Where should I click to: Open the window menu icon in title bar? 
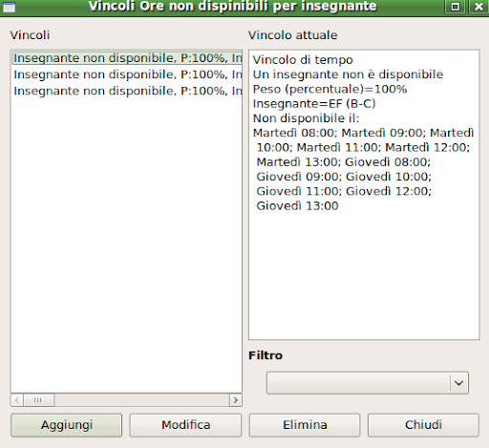pyautogui.click(x=9, y=7)
